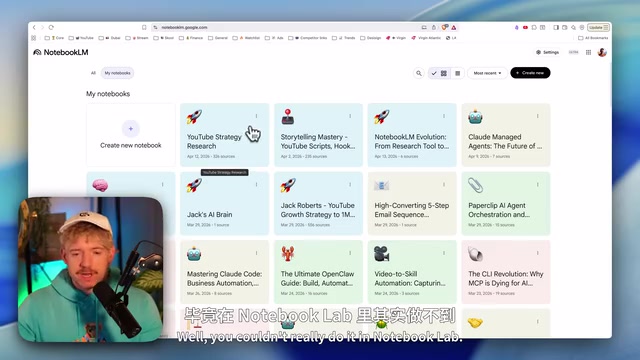The image size is (640, 360).
Task: Open options menu for Storytelling Mastery
Action: coord(350,116)
